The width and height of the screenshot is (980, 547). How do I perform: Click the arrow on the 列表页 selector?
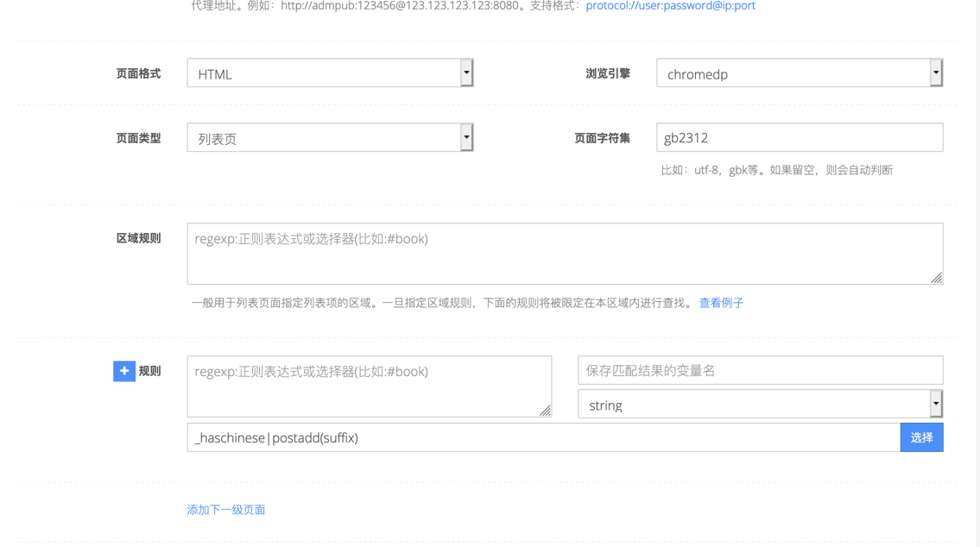[x=466, y=137]
